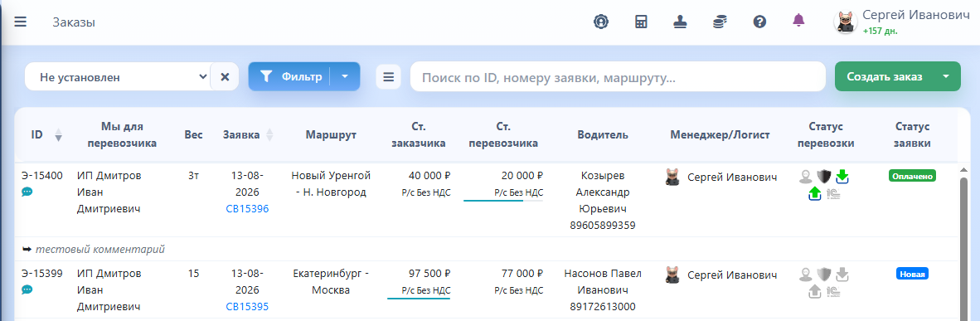
Task: Open the purple notifications bell
Action: click(x=798, y=21)
